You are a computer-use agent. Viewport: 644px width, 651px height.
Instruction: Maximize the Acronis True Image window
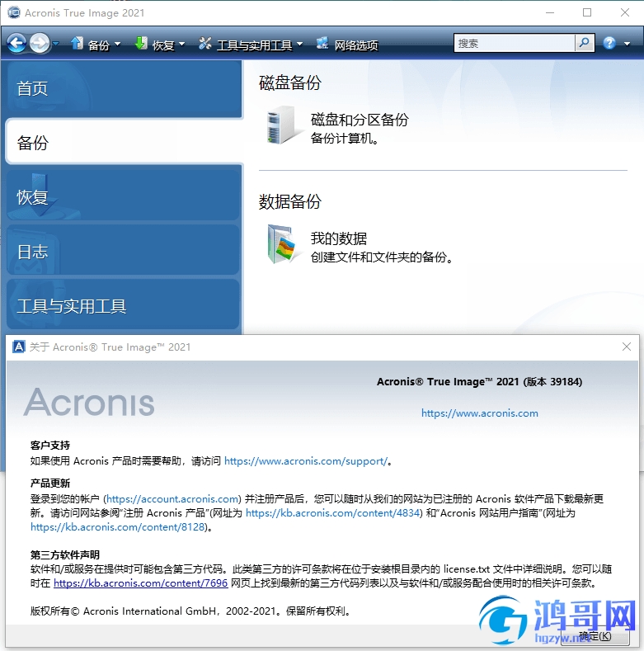tap(587, 12)
